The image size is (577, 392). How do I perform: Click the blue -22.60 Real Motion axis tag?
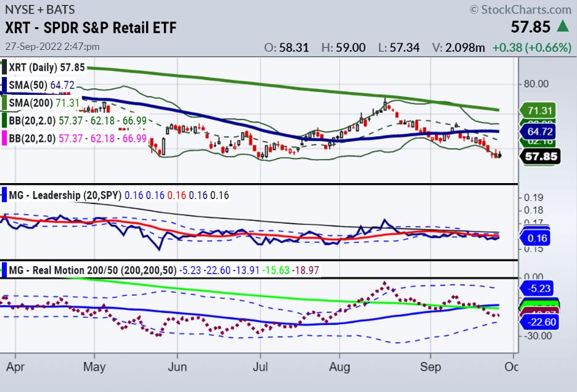point(539,322)
